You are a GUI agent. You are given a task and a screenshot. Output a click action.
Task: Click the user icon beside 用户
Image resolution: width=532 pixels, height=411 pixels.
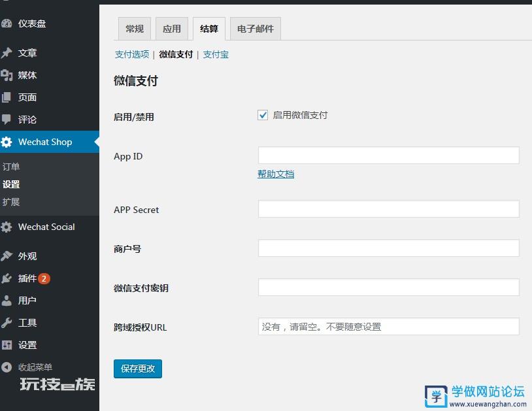[x=7, y=301]
